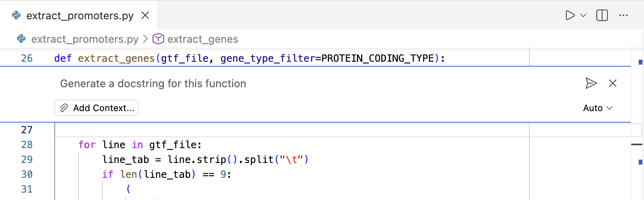This screenshot has width=644, height=200.
Task: Close the inline chat widget
Action: (613, 83)
